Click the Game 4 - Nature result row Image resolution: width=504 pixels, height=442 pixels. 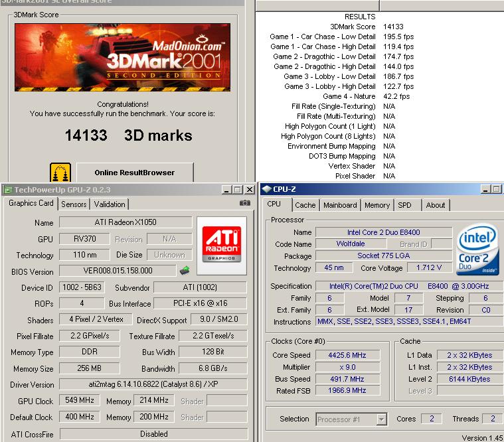366,96
